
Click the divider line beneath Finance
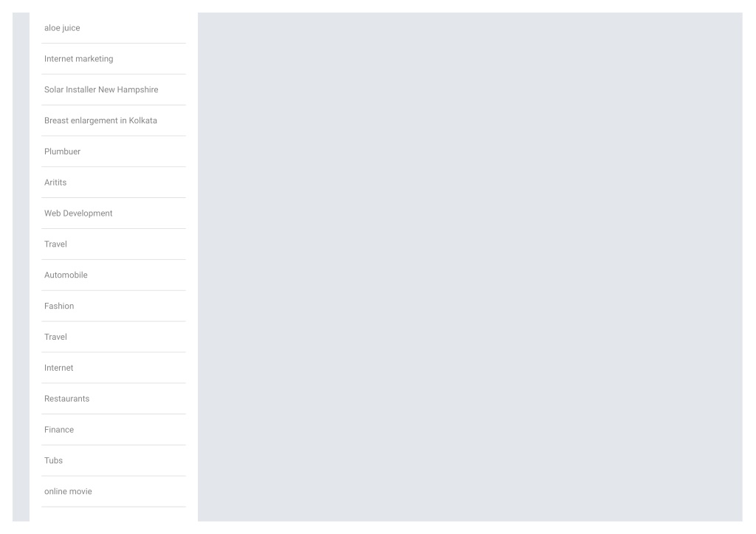(113, 445)
